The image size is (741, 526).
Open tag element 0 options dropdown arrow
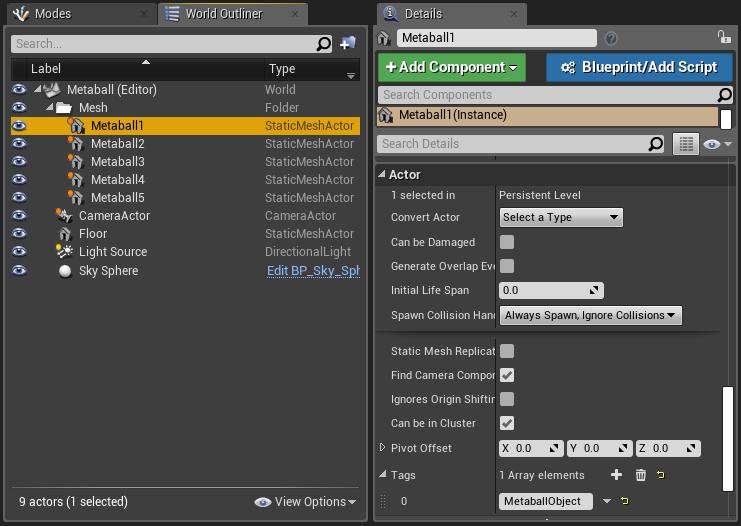(x=607, y=501)
